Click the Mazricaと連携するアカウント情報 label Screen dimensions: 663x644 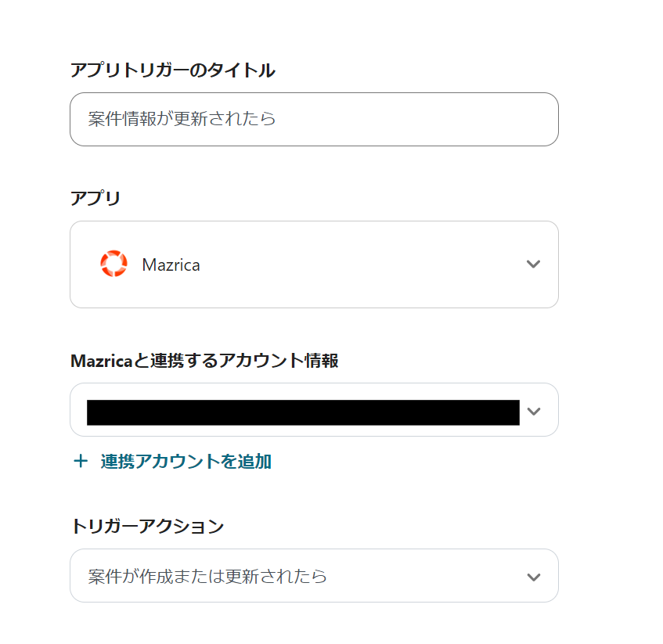(x=204, y=361)
